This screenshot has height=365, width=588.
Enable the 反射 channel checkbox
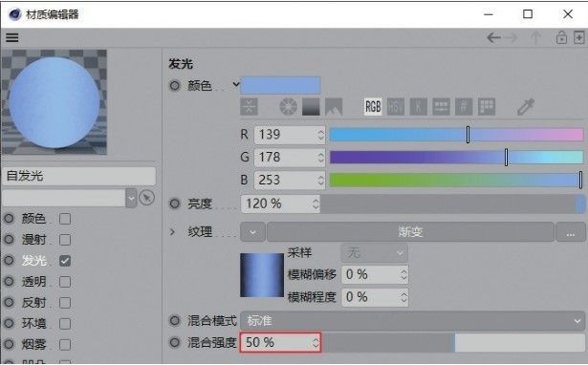65,303
